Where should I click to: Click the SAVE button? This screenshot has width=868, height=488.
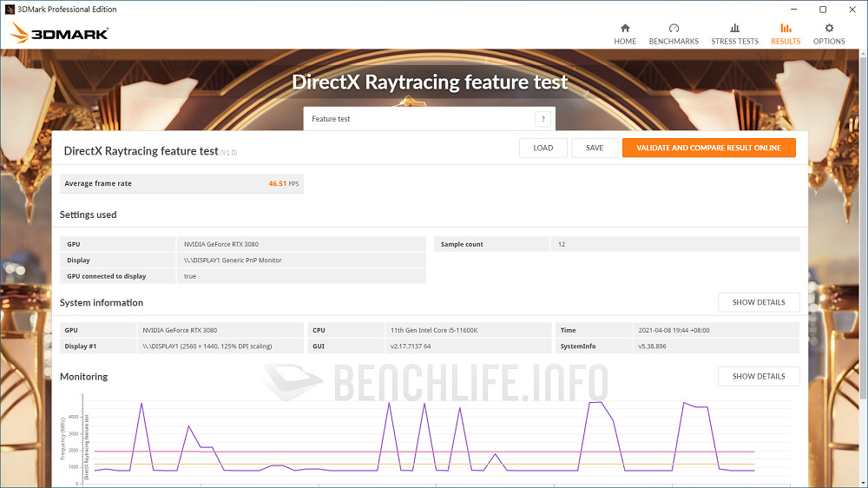(595, 148)
